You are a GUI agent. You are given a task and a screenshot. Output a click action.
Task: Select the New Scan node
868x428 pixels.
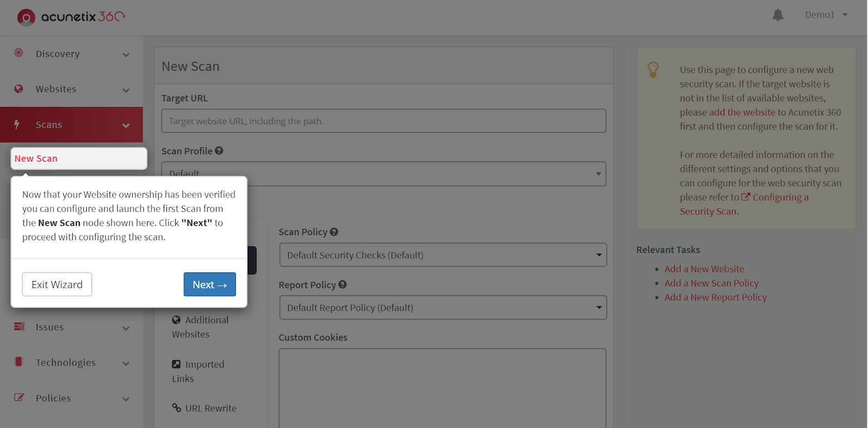tap(79, 158)
